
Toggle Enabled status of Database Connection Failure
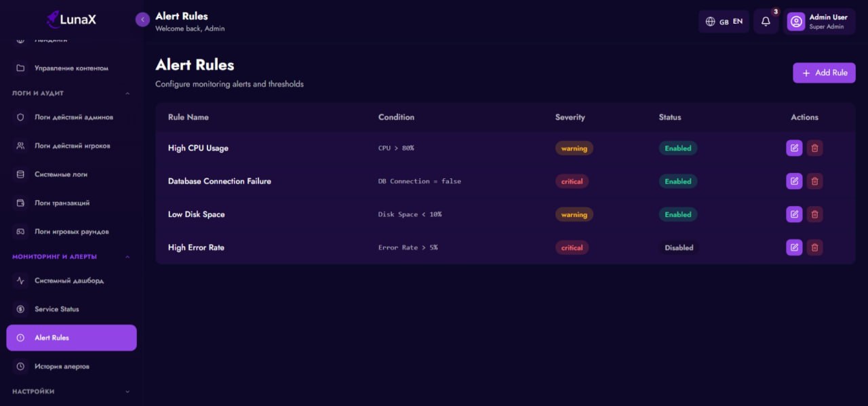click(x=678, y=181)
